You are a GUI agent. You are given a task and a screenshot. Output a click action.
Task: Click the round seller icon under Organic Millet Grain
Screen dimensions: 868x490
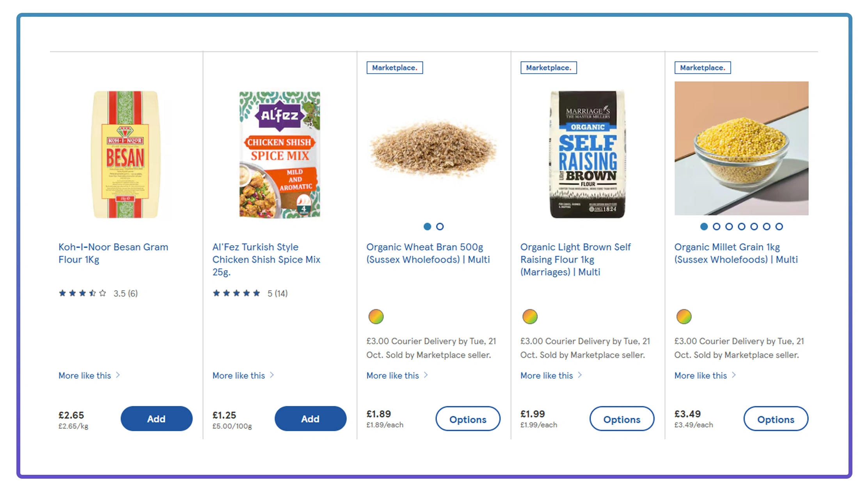point(684,317)
